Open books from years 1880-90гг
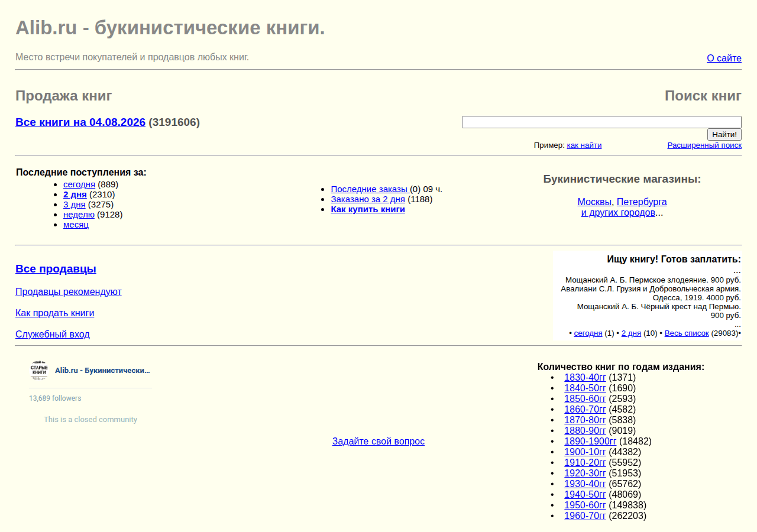 coord(585,431)
